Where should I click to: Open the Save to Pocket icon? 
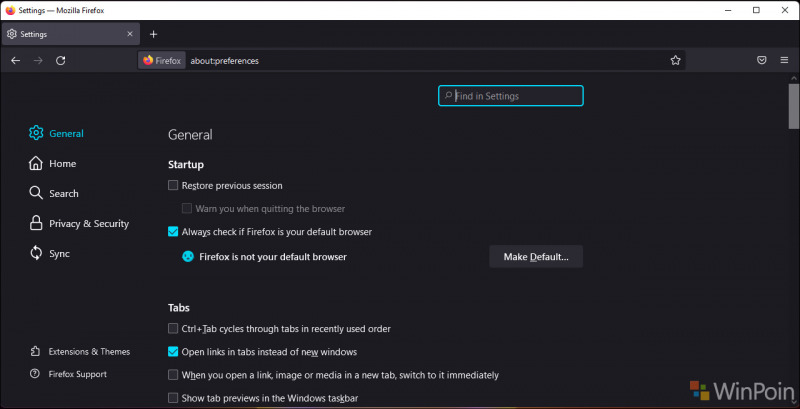pos(761,60)
